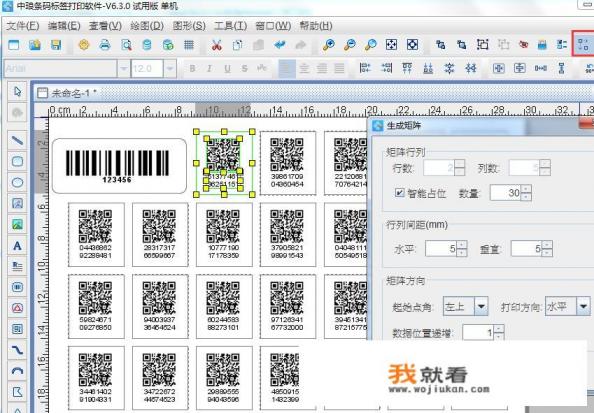Open the 绘图(D) menu
Viewport: 594px width, 413px height.
[x=147, y=26]
